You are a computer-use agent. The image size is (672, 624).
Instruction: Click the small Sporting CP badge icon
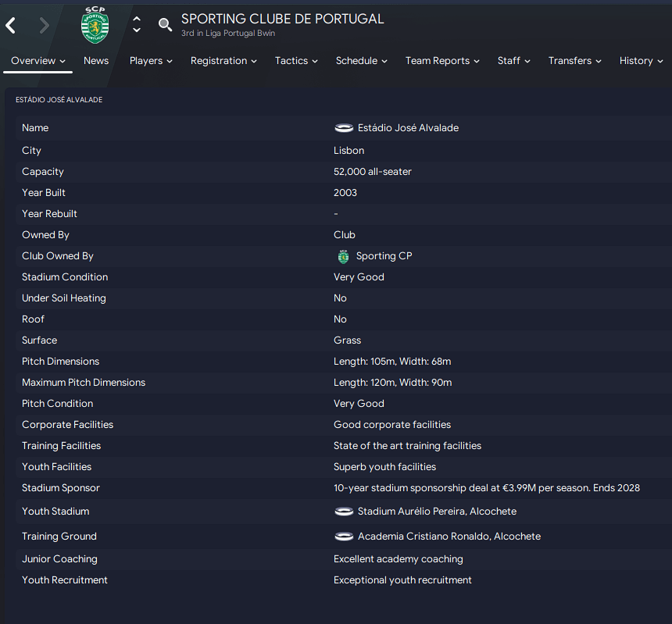coord(343,256)
